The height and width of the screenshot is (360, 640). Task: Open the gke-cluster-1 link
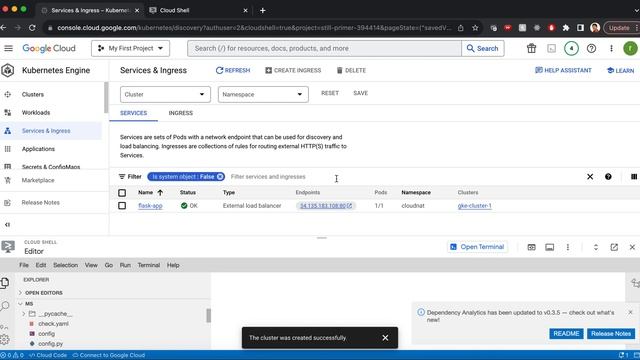pyautogui.click(x=474, y=206)
